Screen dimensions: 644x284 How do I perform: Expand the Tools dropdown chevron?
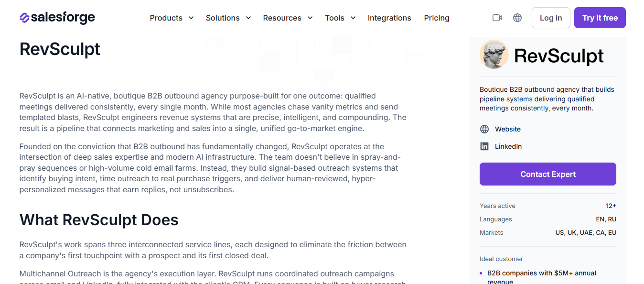click(353, 18)
